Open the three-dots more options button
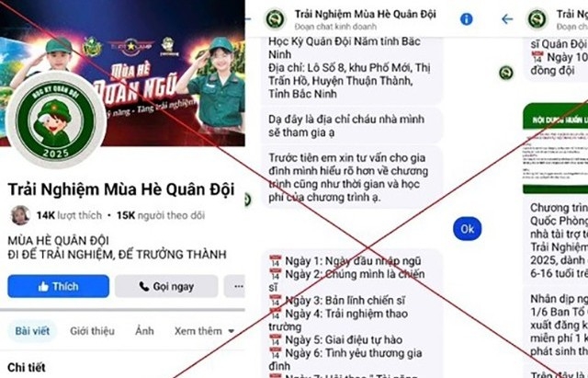The width and height of the screenshot is (588, 378). click(235, 286)
